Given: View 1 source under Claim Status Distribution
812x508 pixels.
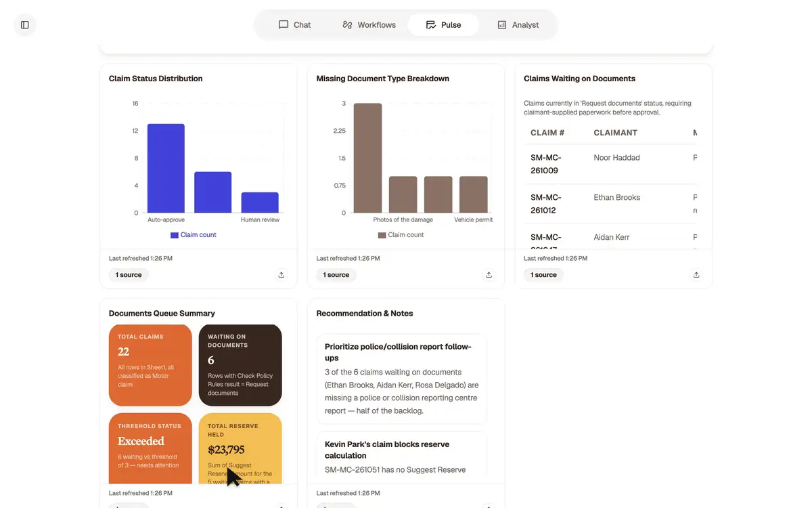Looking at the screenshot, I should (129, 275).
